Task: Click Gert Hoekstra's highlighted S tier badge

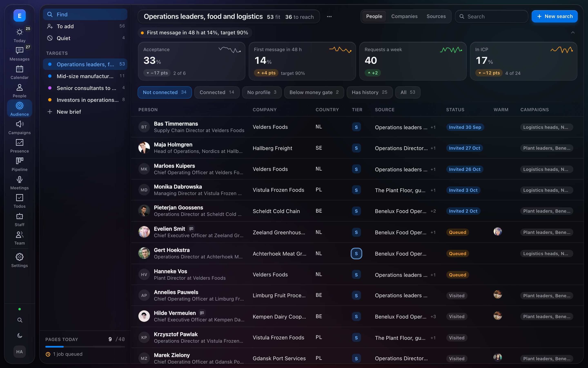Action: [x=356, y=254]
